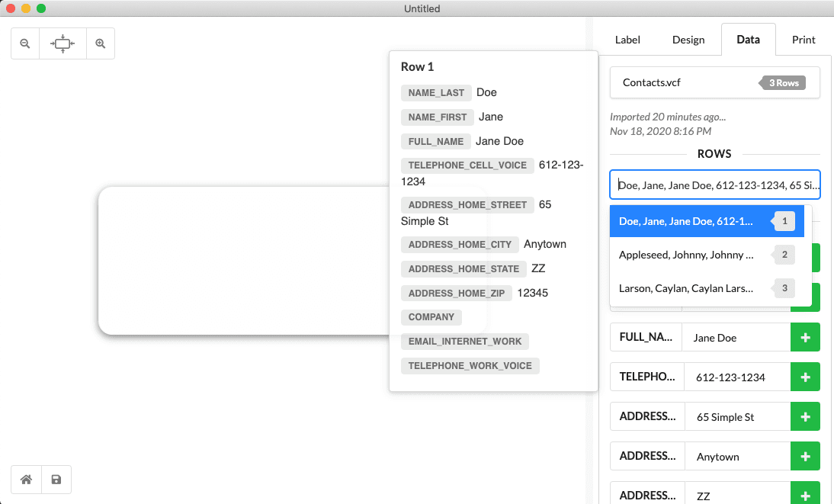Open the Print tab
Image resolution: width=834 pixels, height=504 pixels.
803,40
